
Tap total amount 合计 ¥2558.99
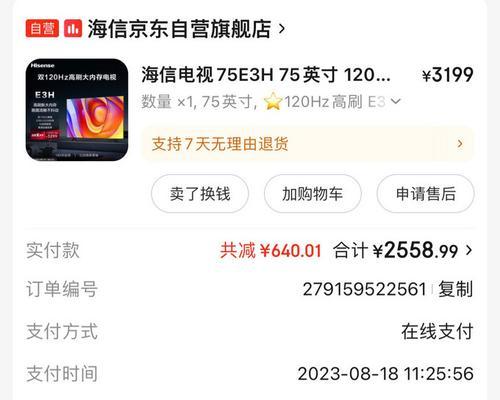click(395, 250)
